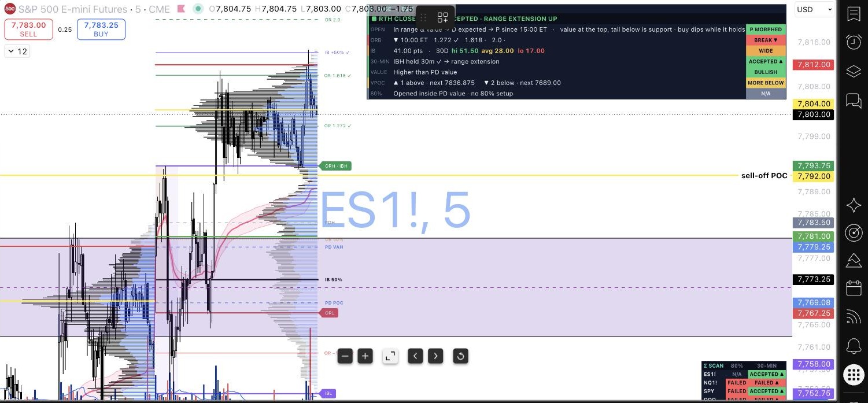
Task: Click the BULLISH status cell
Action: coord(766,72)
